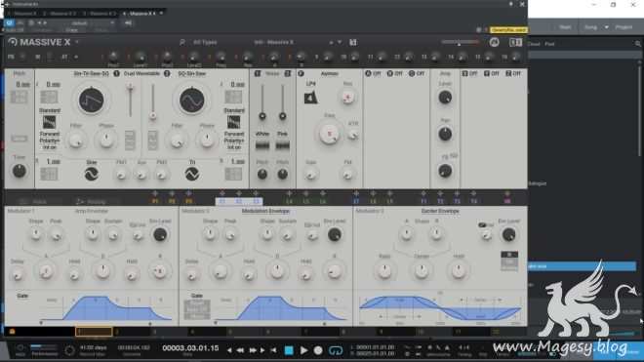Click the Record button in transport
This screenshot has width=644, height=362.
318,350
